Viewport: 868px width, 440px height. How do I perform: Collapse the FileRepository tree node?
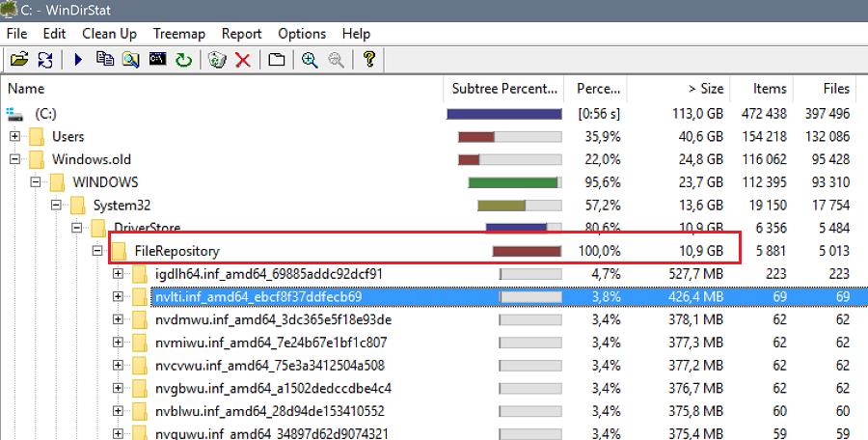tap(97, 252)
